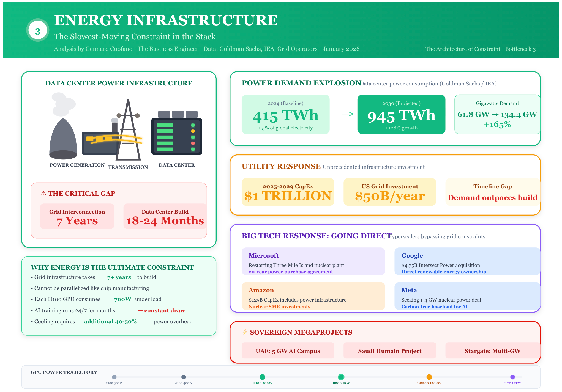The height and width of the screenshot is (392, 562).
Task: Click the numbered 3 circle badge
Action: click(x=38, y=31)
